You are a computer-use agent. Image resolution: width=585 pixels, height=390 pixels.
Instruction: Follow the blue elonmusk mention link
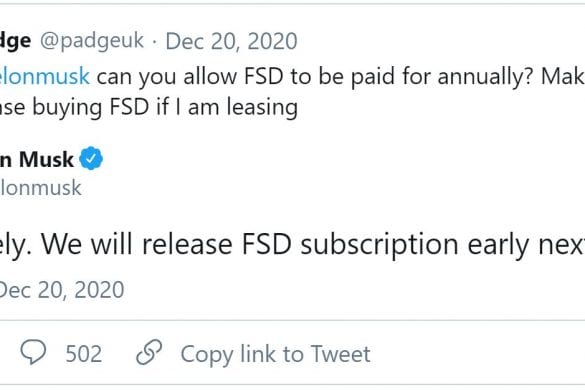click(45, 76)
